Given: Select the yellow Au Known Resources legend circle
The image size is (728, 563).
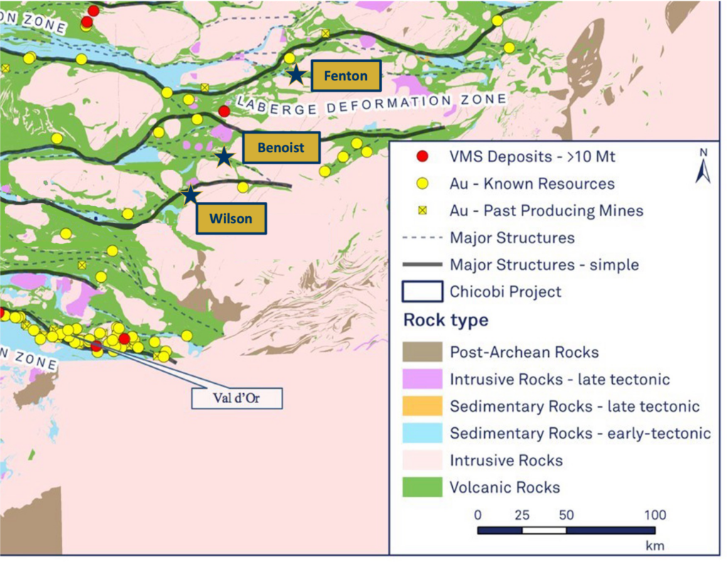Looking at the screenshot, I should [422, 184].
